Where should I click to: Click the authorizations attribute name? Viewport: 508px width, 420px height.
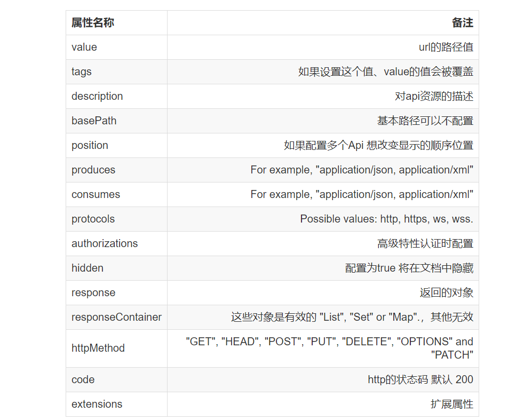click(105, 243)
